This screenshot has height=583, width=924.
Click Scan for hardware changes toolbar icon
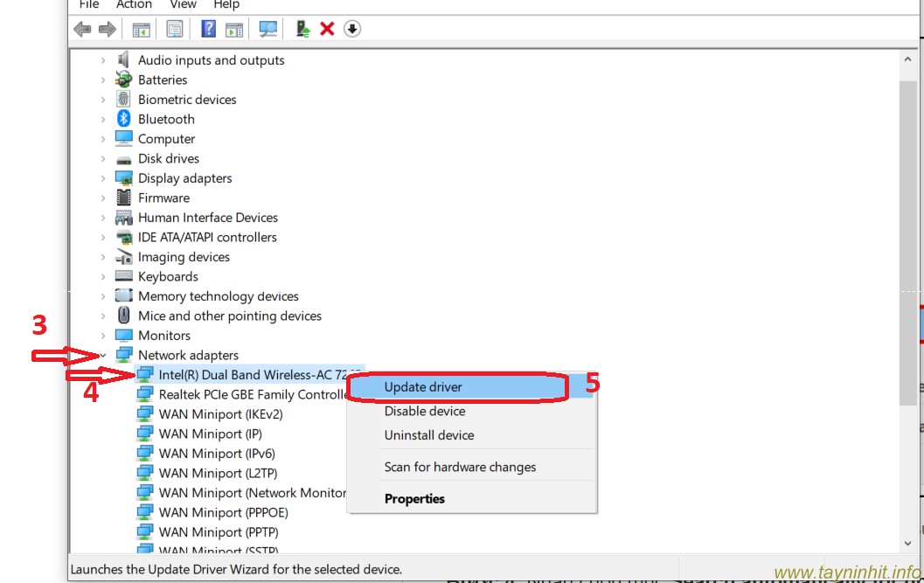tap(268, 29)
